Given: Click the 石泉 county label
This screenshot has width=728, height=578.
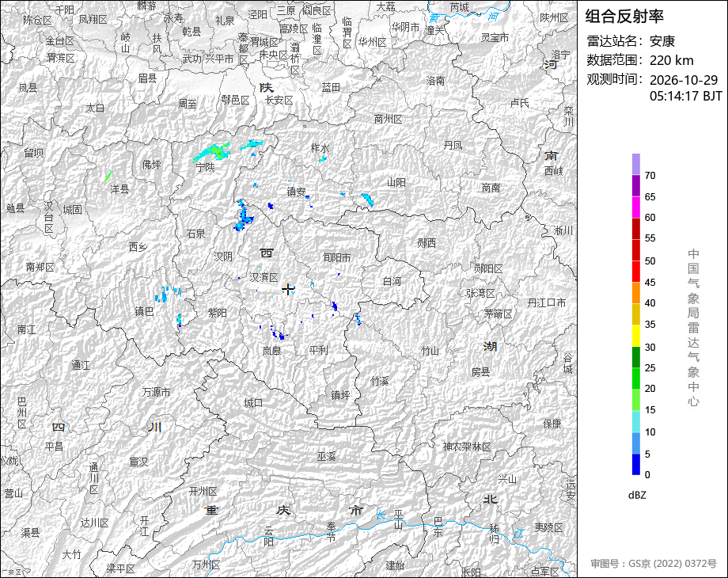Looking at the screenshot, I should point(196,234).
